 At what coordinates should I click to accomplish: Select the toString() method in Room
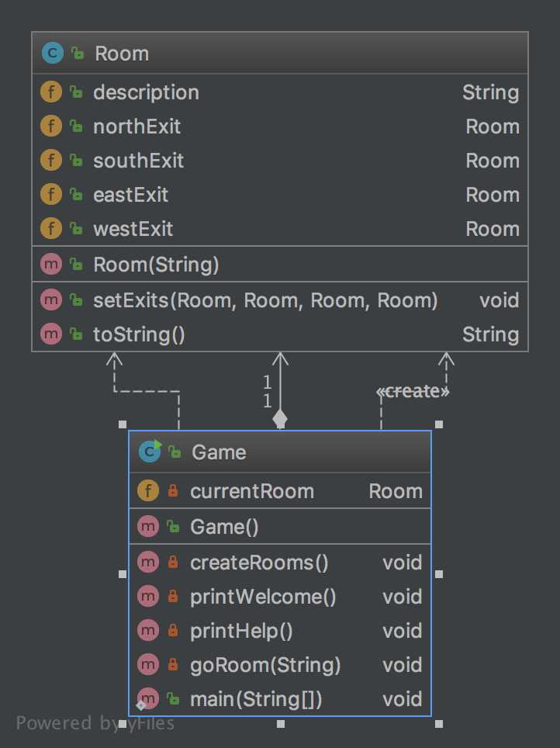pyautogui.click(x=140, y=334)
